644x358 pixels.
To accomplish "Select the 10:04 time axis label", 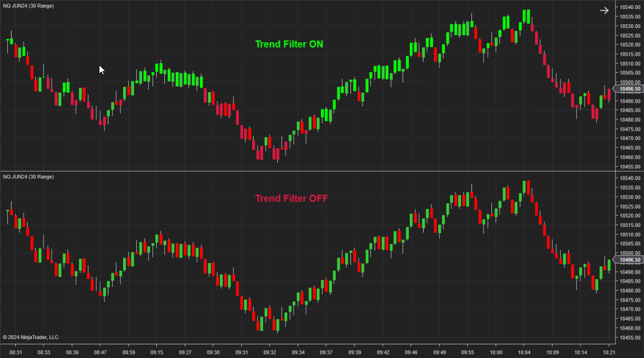I will click(x=524, y=352).
